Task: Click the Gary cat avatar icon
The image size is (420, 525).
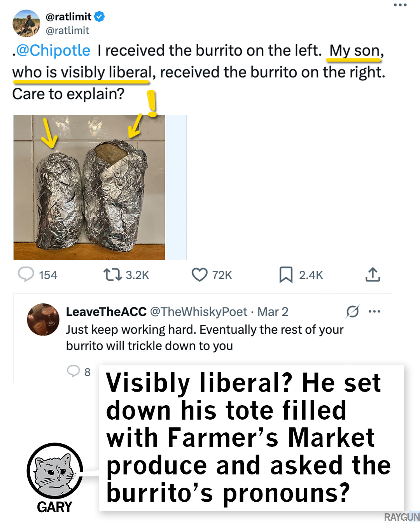Action: click(55, 471)
